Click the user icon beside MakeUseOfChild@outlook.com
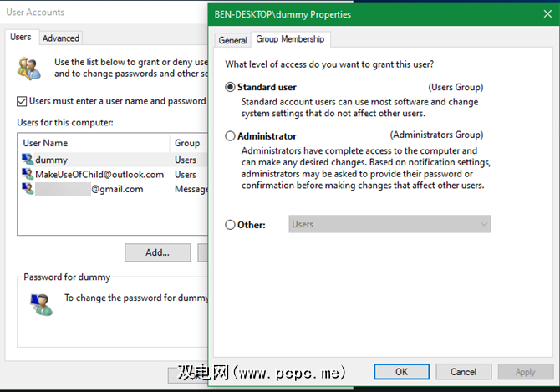 (x=28, y=174)
